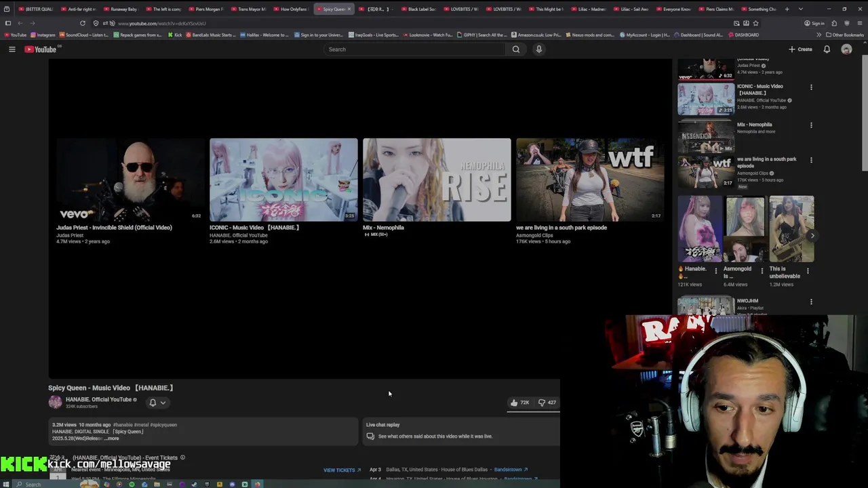Open the GIPHY bookmark
This screenshot has height=488, width=868.
(482, 35)
